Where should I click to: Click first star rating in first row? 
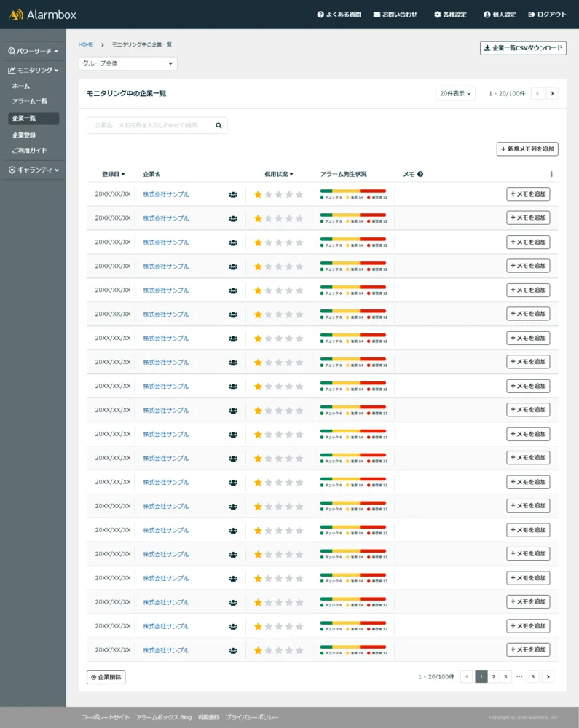pyautogui.click(x=258, y=194)
